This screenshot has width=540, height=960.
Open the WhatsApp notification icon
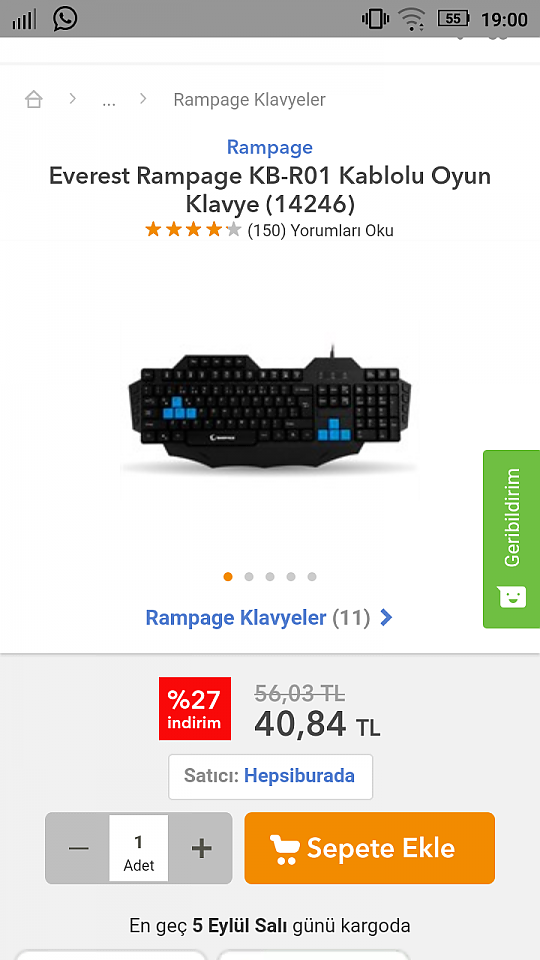[x=65, y=18]
